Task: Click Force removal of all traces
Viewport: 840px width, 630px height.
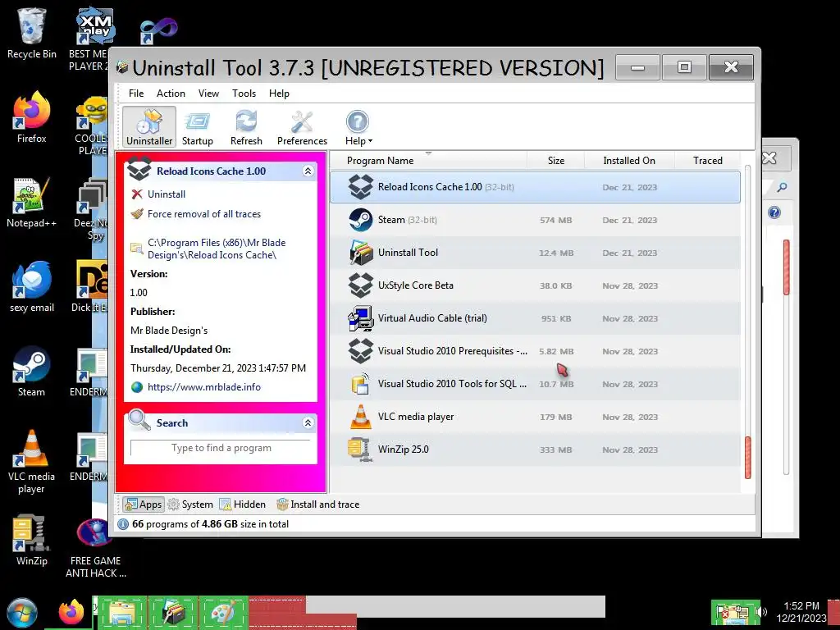Action: [x=204, y=214]
